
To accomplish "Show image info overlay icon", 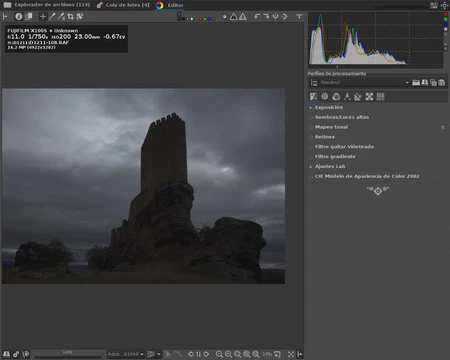I will (19, 16).
